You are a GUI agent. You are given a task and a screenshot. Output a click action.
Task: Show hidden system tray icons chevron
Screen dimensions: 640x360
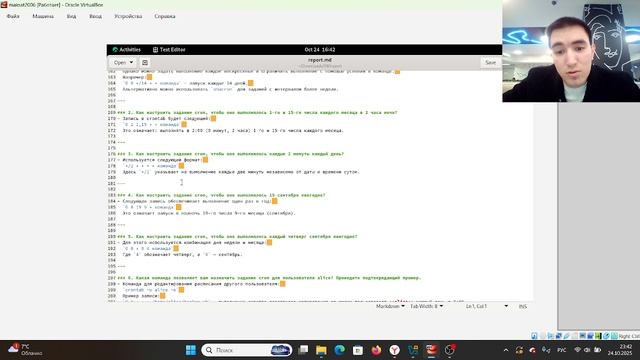click(x=506, y=350)
